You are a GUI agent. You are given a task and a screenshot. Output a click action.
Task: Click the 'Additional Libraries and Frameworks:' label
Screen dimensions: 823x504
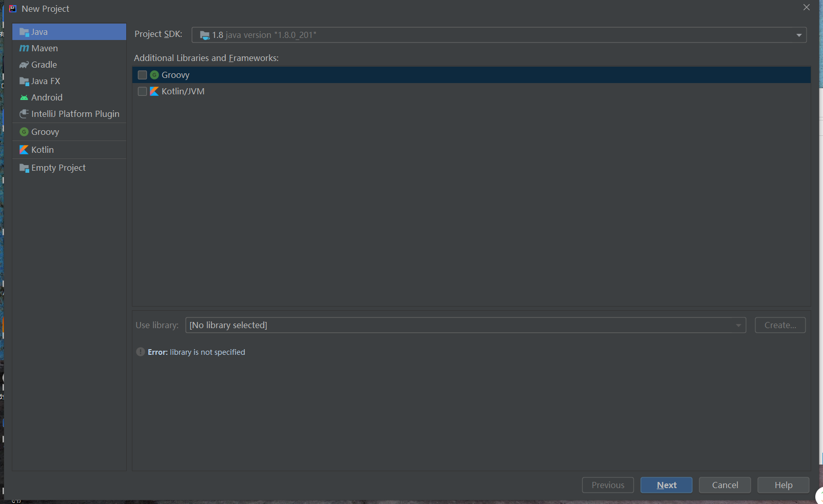click(206, 58)
